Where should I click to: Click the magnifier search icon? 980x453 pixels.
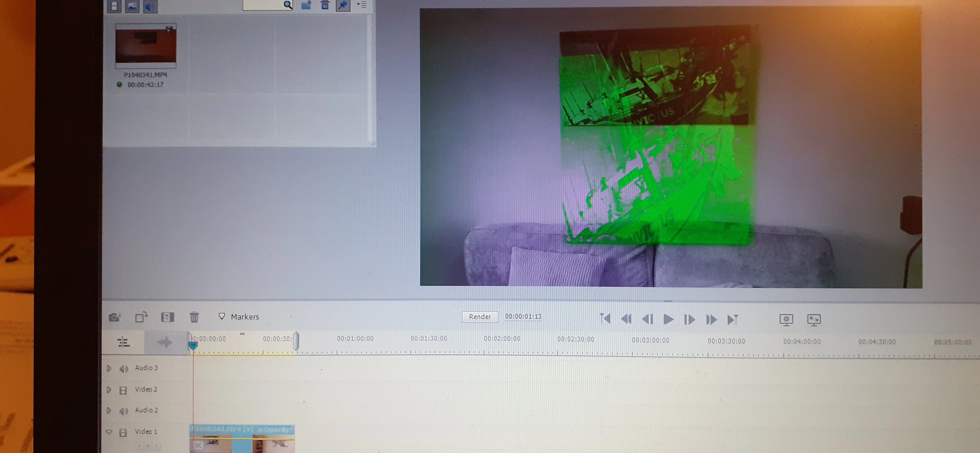click(x=287, y=5)
